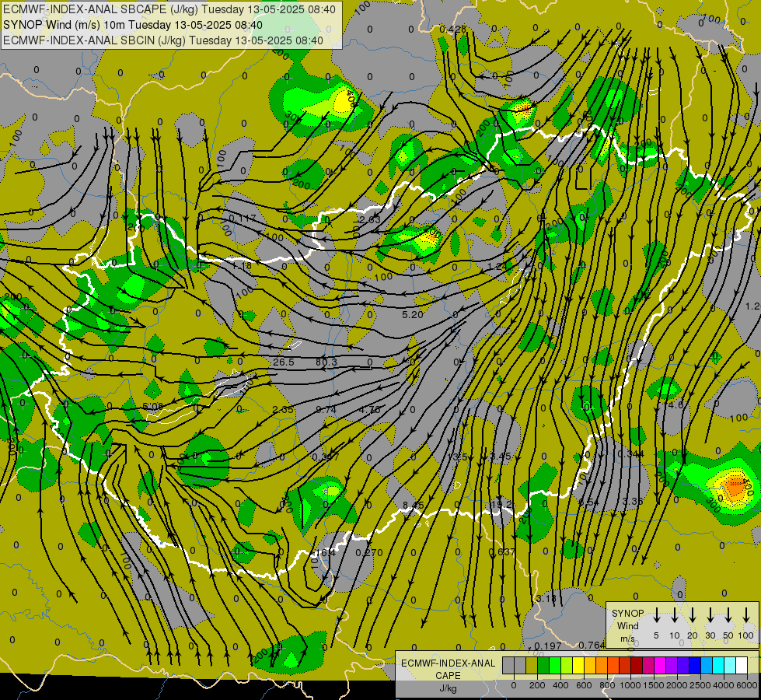The image size is (761, 700).
Task: Click the SYNOP Wind 10m header line
Action: (133, 25)
